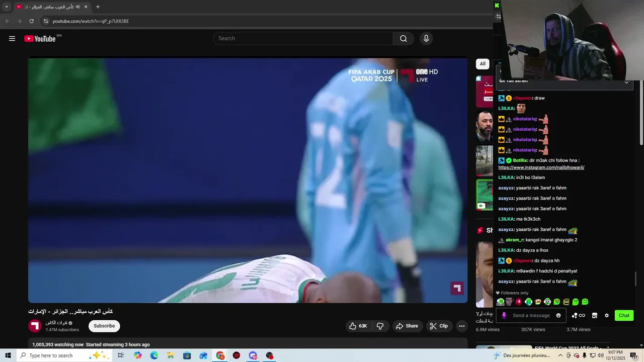Open menu for FIFA World Cup 2022 video
The image size is (644, 362).
tap(608, 348)
